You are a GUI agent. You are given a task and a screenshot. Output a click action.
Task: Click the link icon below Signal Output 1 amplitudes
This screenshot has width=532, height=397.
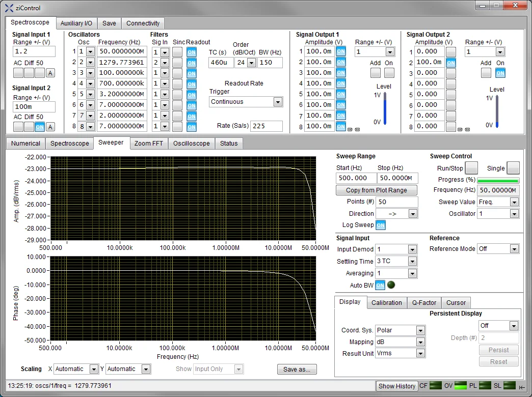(354, 129)
